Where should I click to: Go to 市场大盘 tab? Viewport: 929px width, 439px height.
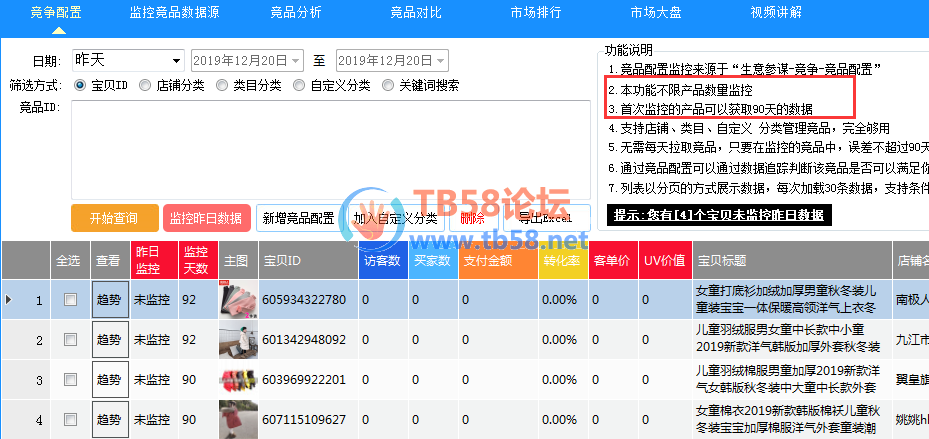click(x=657, y=13)
